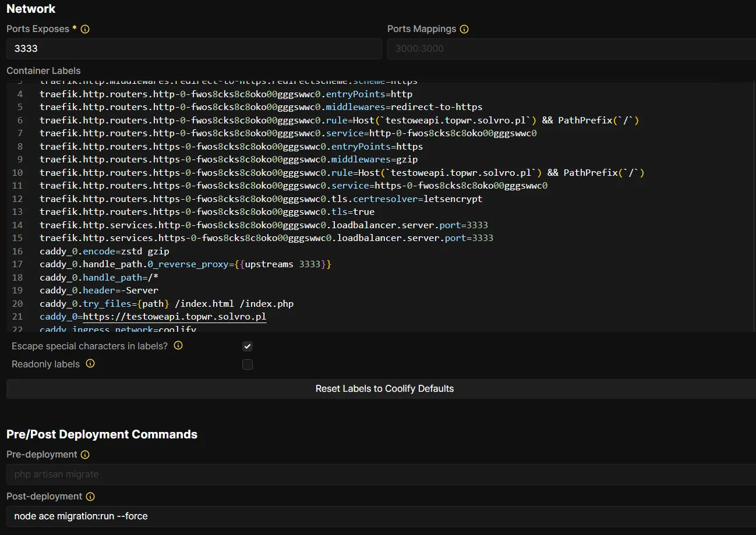
Task: Place cursor on the caddy_0.encode=zstd gzip line
Action: tap(105, 251)
